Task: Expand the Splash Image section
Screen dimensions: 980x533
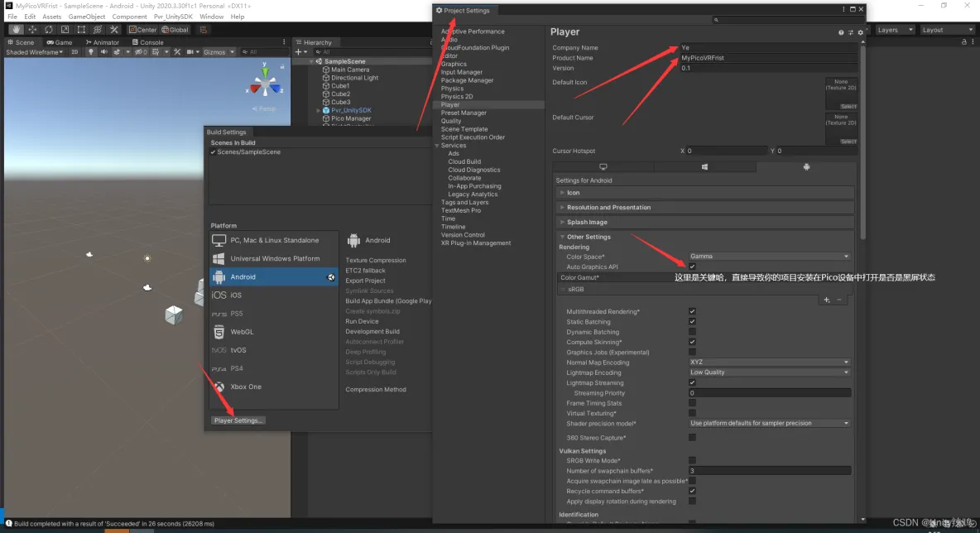Action: 705,222
